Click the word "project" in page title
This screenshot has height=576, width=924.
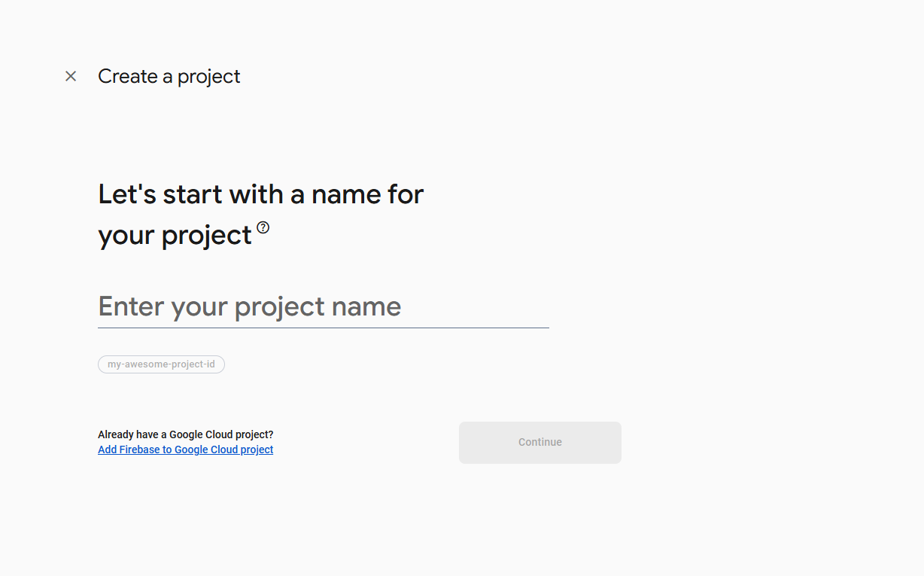click(208, 77)
